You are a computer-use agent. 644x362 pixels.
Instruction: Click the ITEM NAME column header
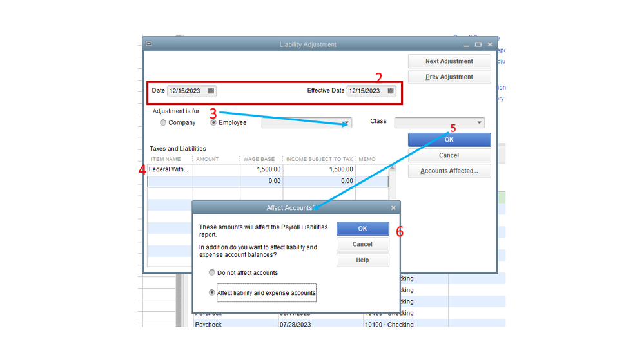pos(166,159)
